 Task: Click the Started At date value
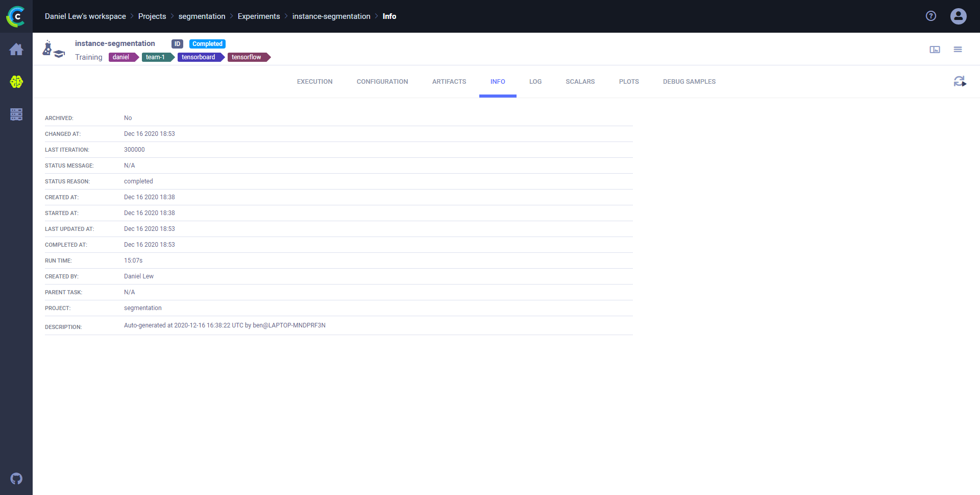tap(150, 213)
